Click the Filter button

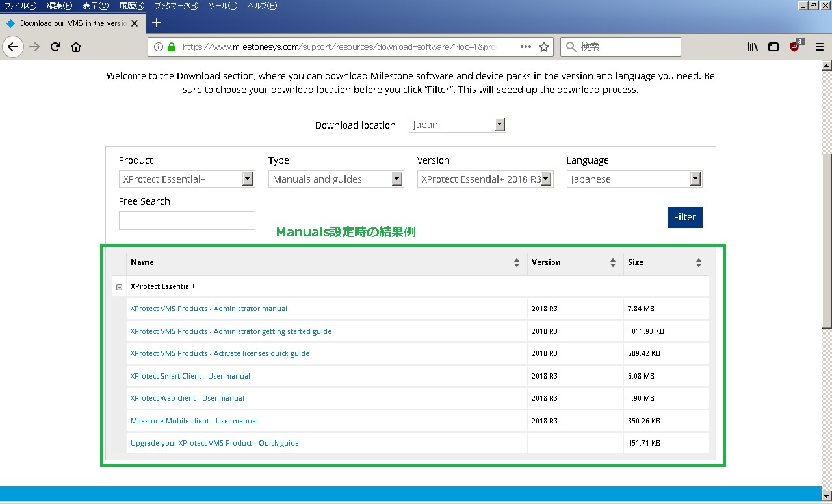coord(684,217)
